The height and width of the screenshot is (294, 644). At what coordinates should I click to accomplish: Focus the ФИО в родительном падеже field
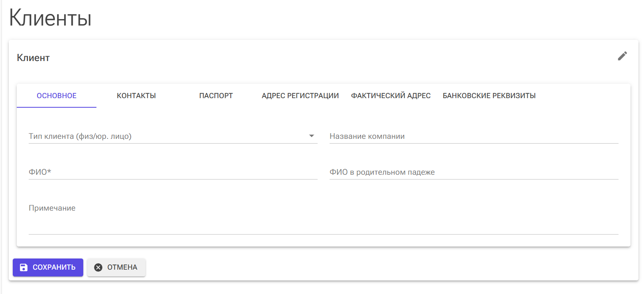coord(473,172)
